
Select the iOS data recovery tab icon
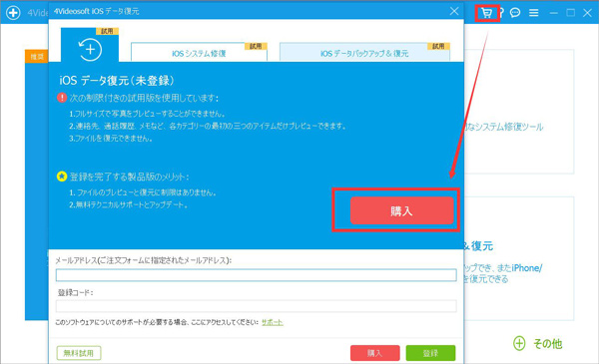click(90, 48)
